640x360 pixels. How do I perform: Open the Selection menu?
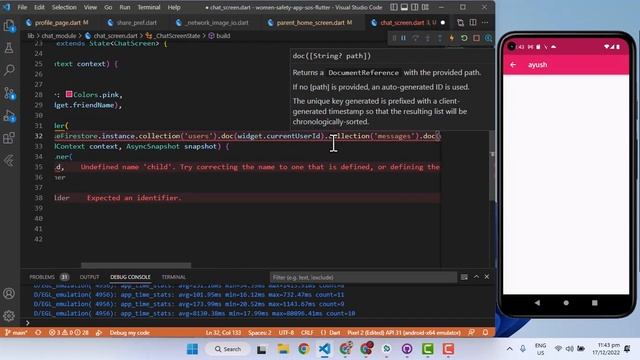(x=64, y=7)
